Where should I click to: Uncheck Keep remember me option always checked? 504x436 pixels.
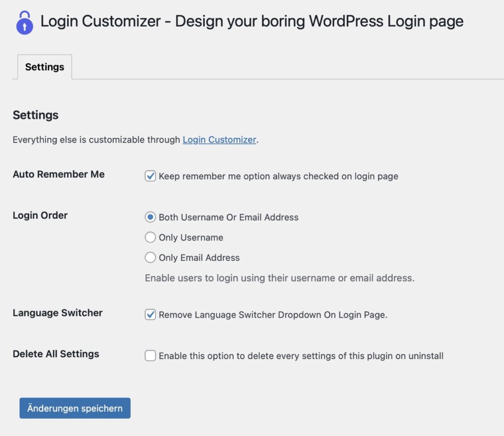150,176
